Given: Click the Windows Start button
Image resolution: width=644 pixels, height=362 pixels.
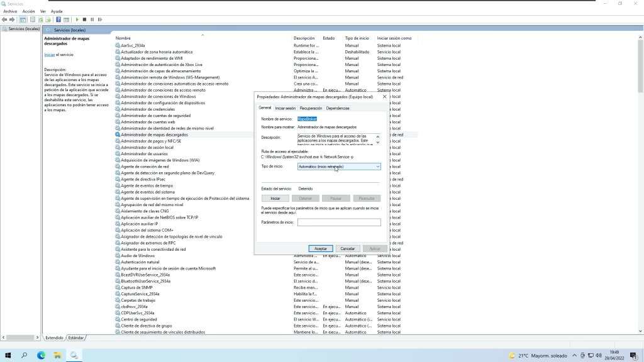Looking at the screenshot, I should click(x=8, y=355).
